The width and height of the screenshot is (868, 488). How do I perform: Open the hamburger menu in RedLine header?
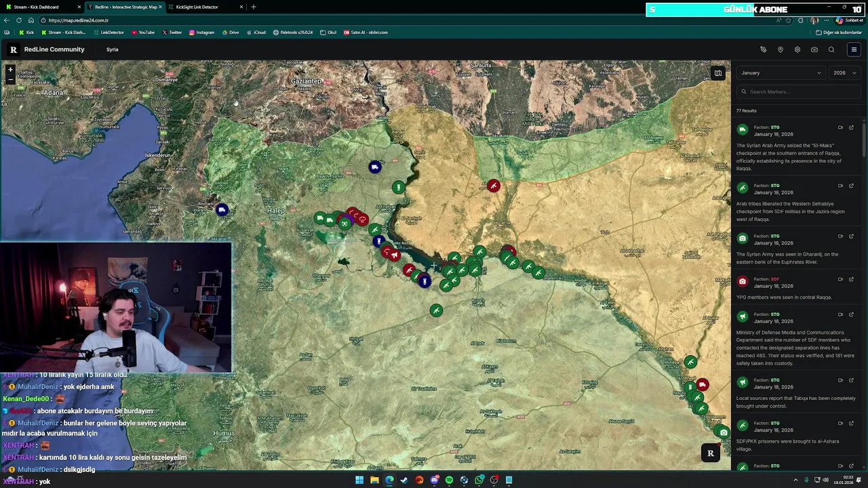tap(854, 49)
